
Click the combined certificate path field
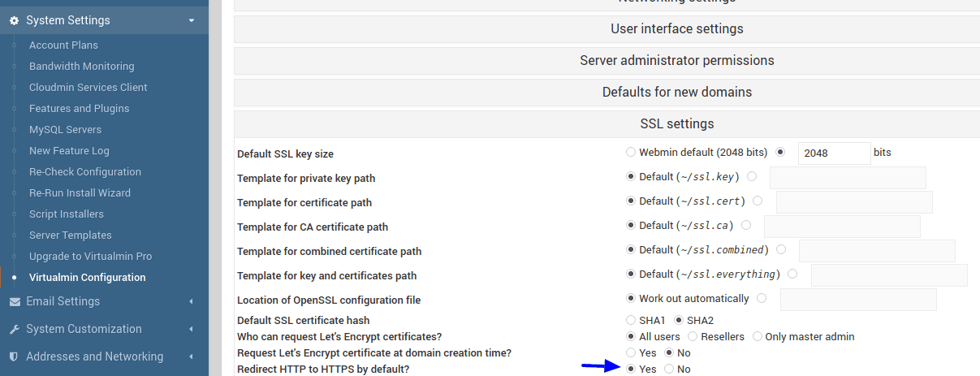[877, 251]
